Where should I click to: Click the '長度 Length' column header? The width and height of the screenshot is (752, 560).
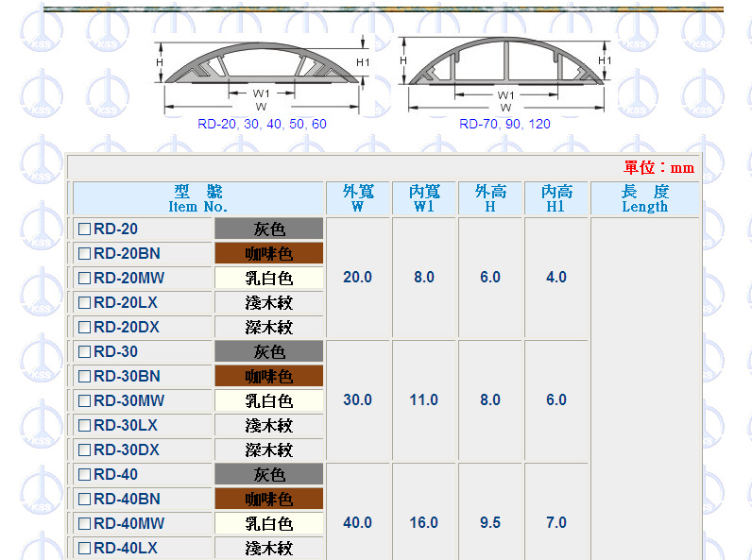pos(645,198)
